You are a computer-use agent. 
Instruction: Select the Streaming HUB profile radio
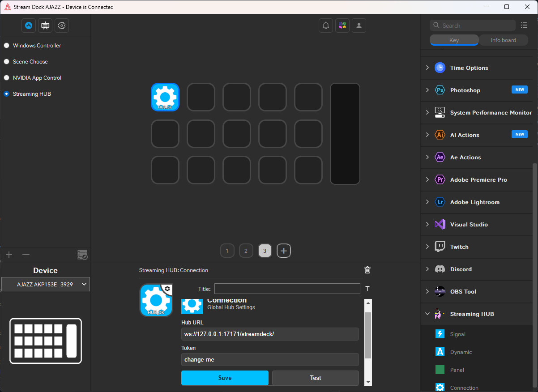pyautogui.click(x=6, y=94)
